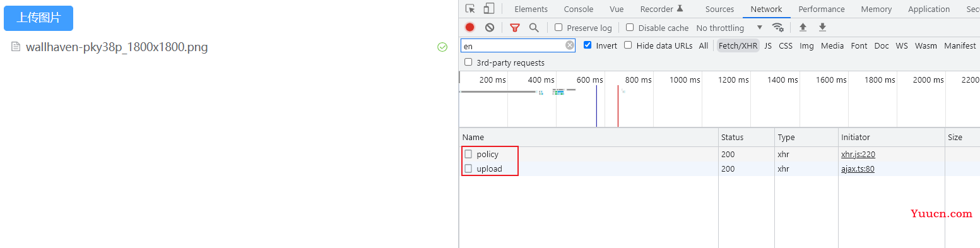The height and width of the screenshot is (248, 980).
Task: Sort requests by Type column header
Action: pyautogui.click(x=806, y=137)
